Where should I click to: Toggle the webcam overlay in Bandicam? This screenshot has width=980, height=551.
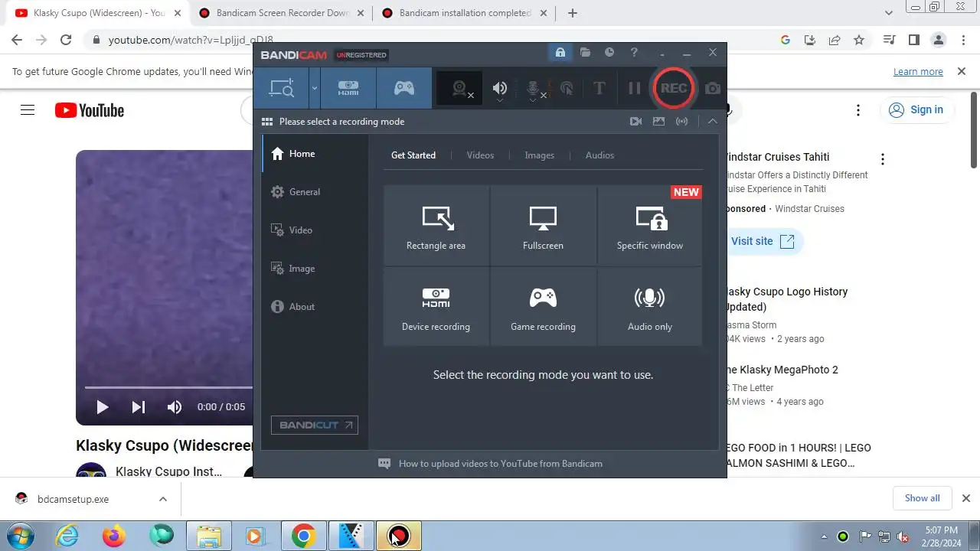tap(460, 89)
